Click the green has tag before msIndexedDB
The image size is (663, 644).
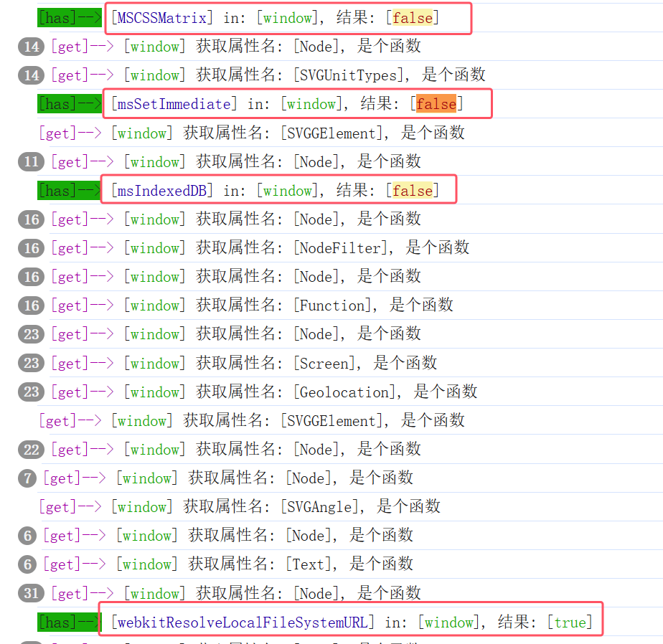(70, 191)
